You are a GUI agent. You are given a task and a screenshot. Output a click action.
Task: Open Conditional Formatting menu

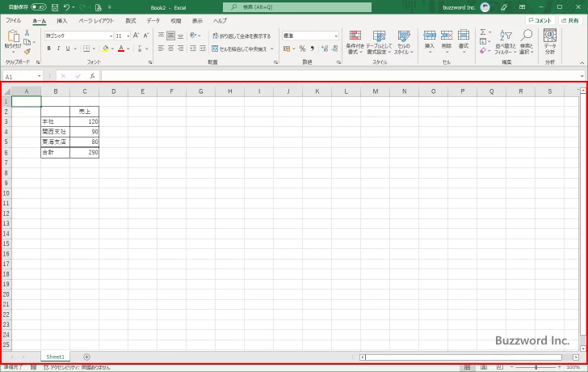(355, 42)
